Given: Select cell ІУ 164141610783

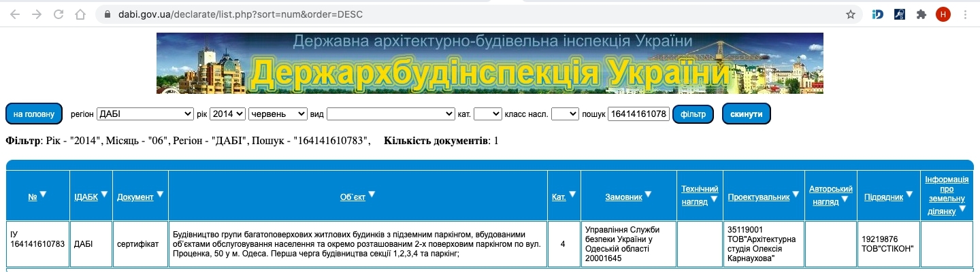Looking at the screenshot, I should coord(38,244).
